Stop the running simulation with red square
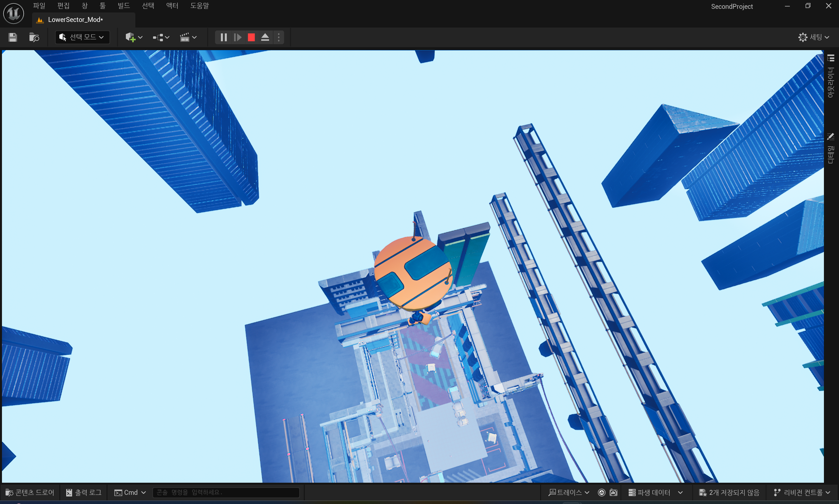 click(251, 37)
